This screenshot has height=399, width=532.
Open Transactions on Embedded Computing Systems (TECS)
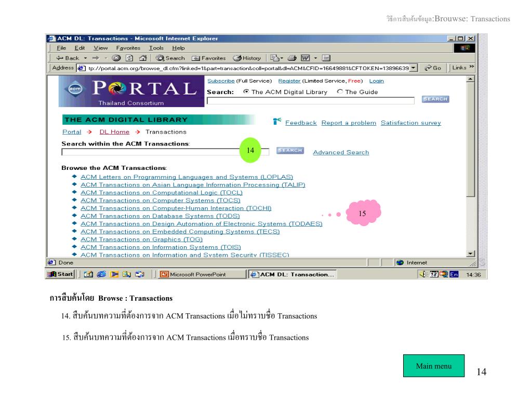click(x=180, y=231)
